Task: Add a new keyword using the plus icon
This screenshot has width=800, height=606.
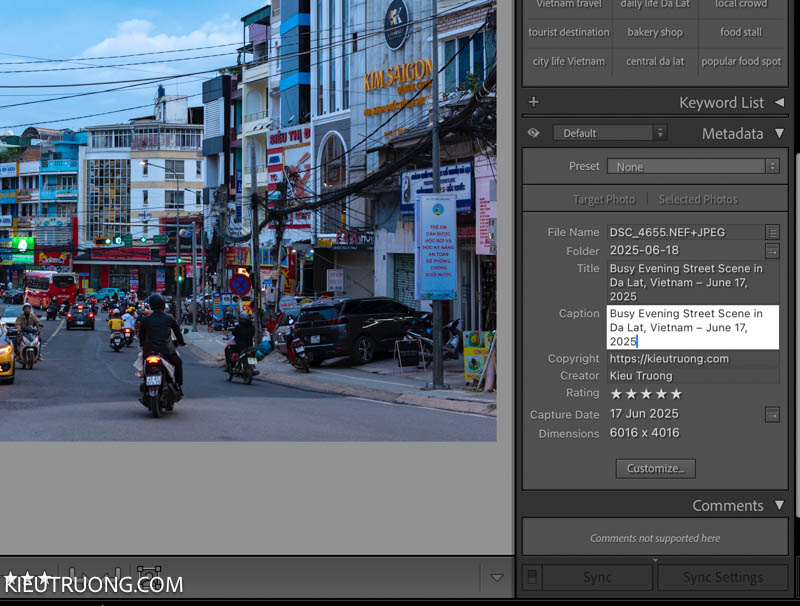Action: (x=533, y=102)
